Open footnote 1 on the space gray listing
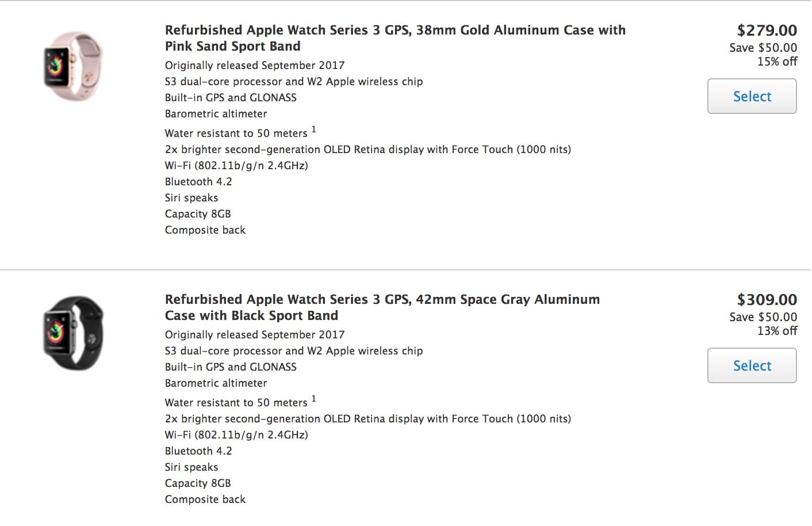812x526 pixels. tap(314, 398)
